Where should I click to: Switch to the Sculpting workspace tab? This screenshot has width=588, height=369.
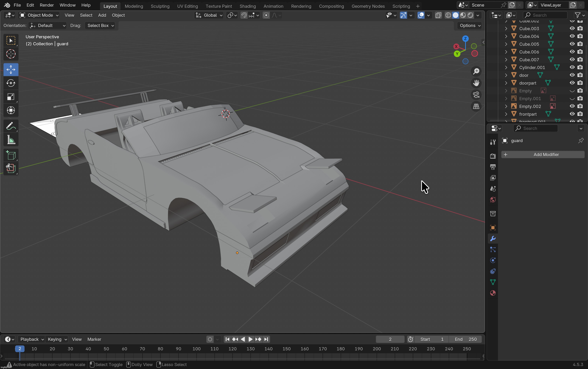click(x=160, y=6)
